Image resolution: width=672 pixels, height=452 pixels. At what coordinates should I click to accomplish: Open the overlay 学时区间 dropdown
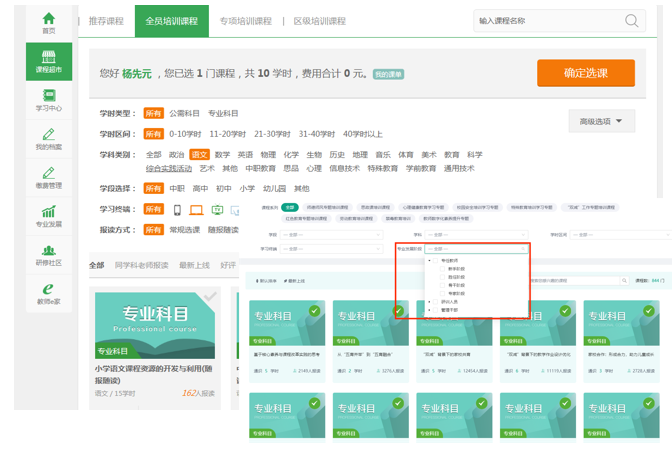pyautogui.click(x=621, y=235)
